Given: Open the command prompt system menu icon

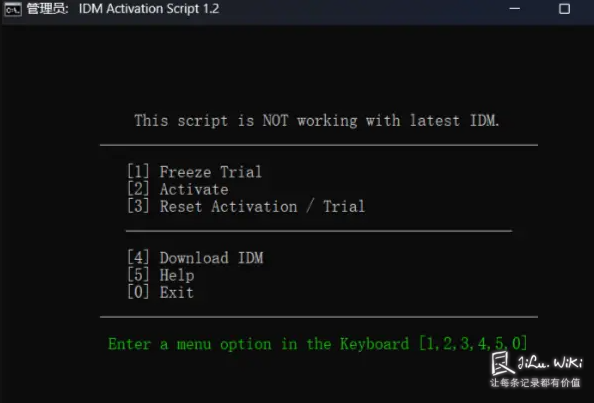Looking at the screenshot, I should click(x=13, y=9).
